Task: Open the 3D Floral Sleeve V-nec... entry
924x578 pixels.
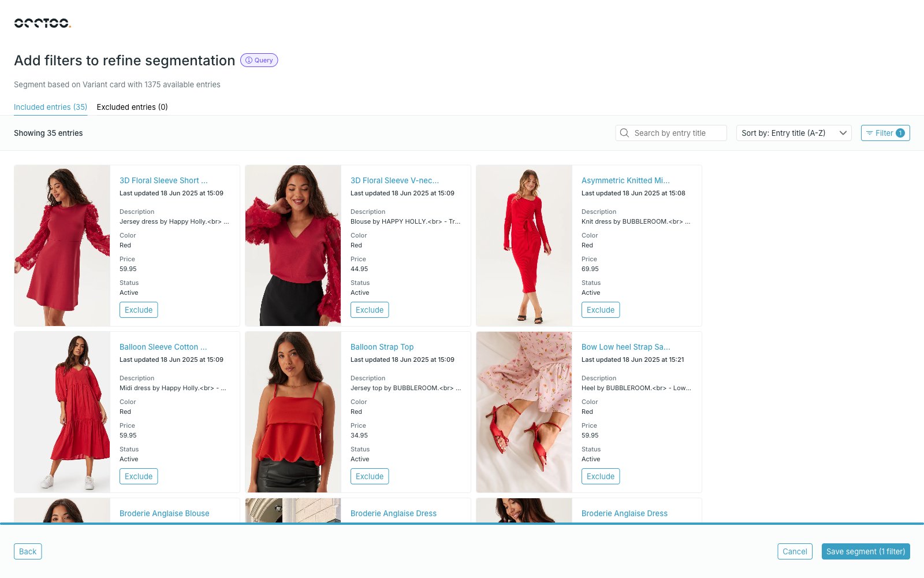Action: point(394,180)
